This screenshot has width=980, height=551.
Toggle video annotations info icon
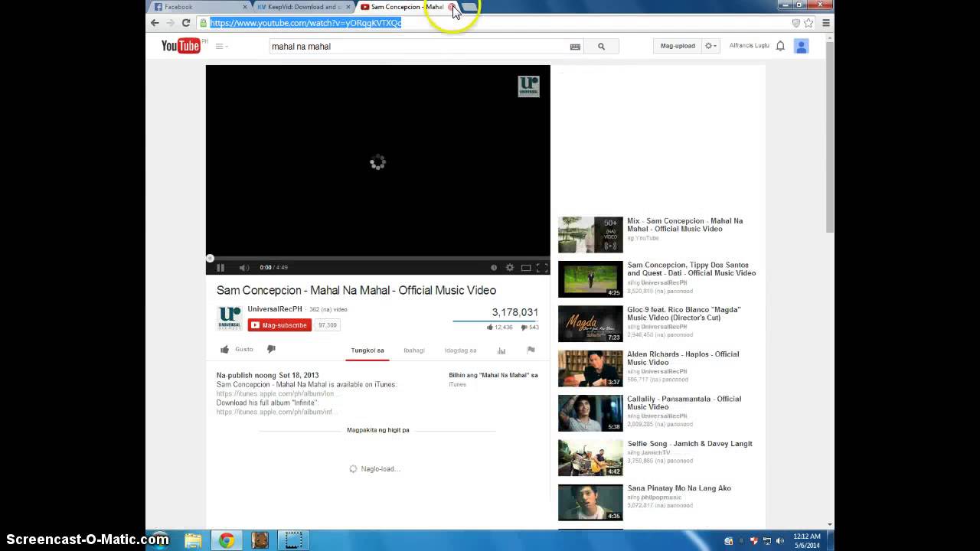click(494, 267)
